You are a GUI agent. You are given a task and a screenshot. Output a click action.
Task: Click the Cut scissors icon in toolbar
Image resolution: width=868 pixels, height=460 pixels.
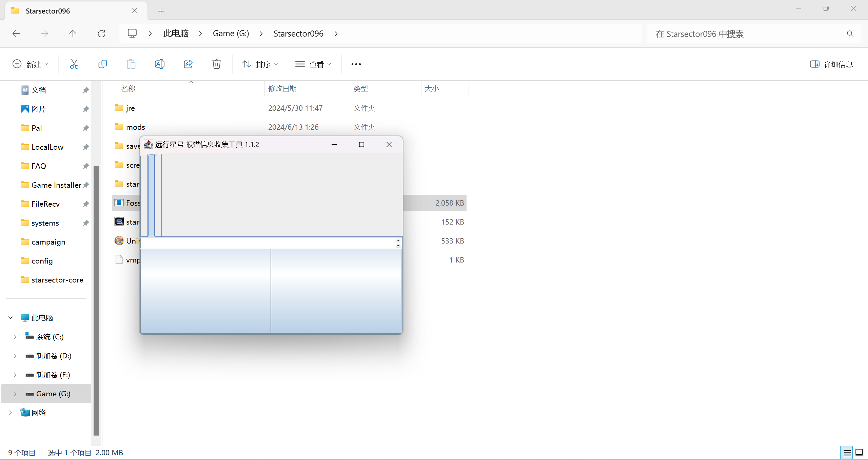pyautogui.click(x=74, y=64)
